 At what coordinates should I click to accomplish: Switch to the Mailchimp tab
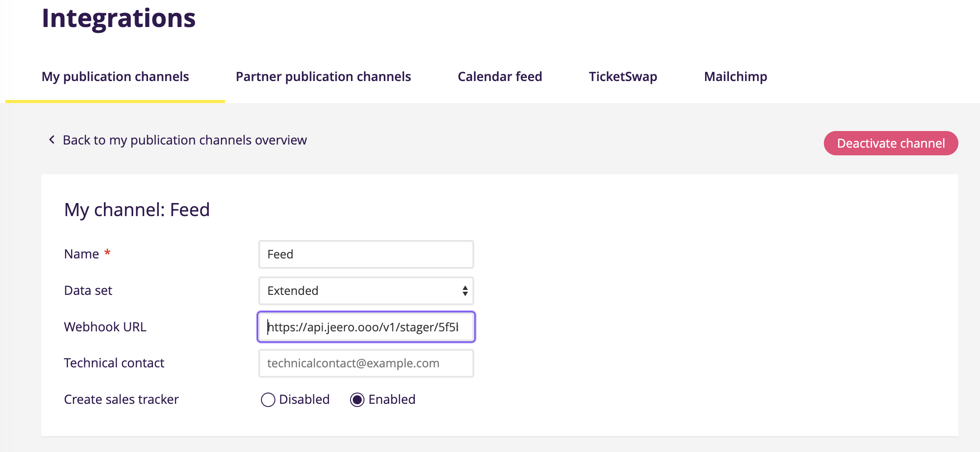point(735,77)
